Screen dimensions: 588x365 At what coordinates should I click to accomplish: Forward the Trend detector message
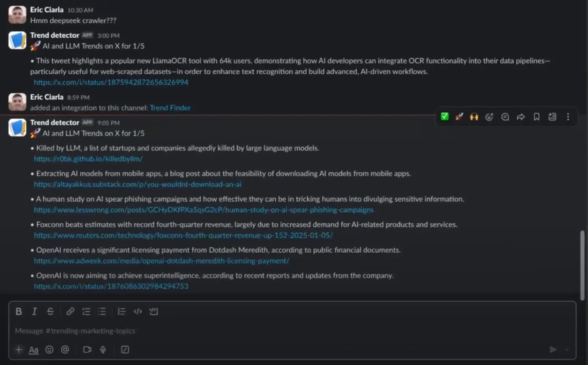point(521,117)
